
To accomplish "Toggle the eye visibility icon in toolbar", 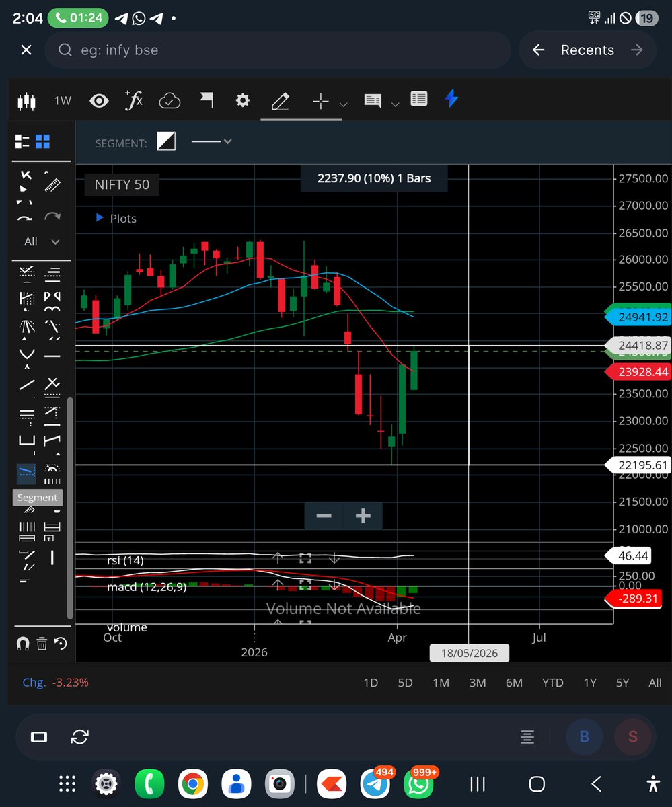I will tap(99, 101).
